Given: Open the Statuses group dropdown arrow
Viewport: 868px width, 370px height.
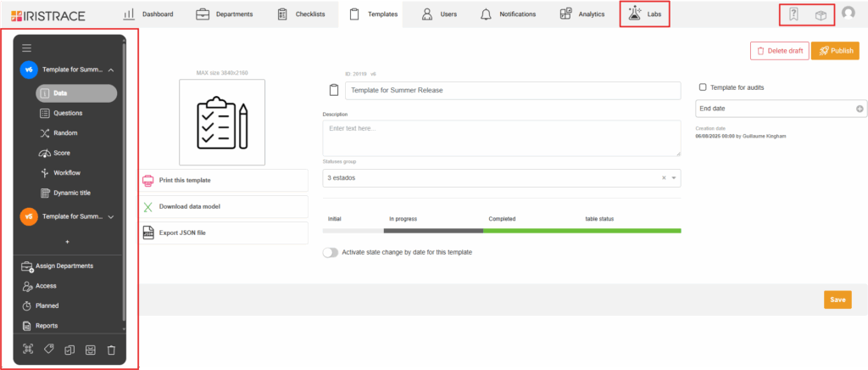Looking at the screenshot, I should click(x=674, y=178).
